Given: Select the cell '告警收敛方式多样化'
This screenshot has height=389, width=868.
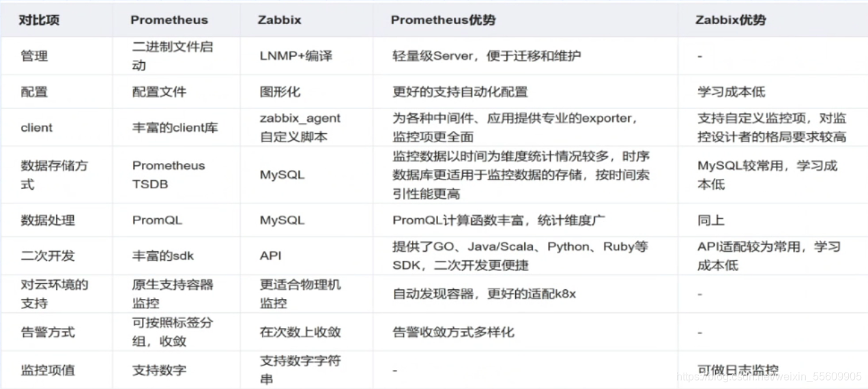Looking at the screenshot, I should [453, 332].
